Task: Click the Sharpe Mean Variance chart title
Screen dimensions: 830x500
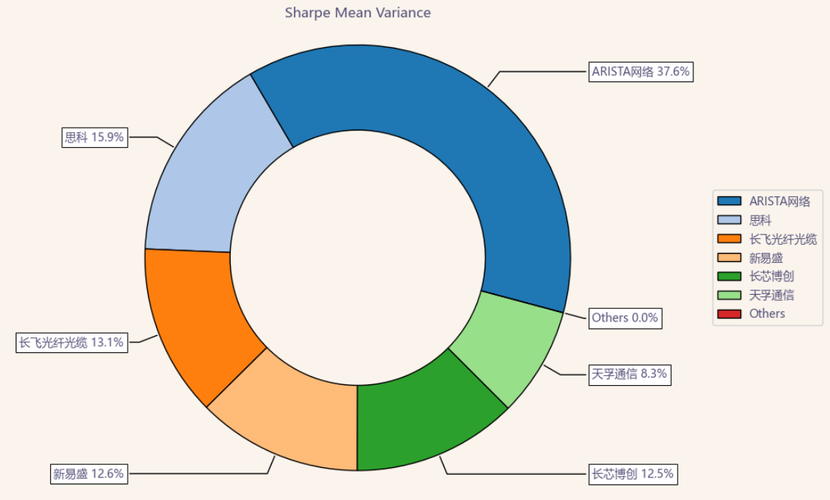Action: tap(357, 13)
